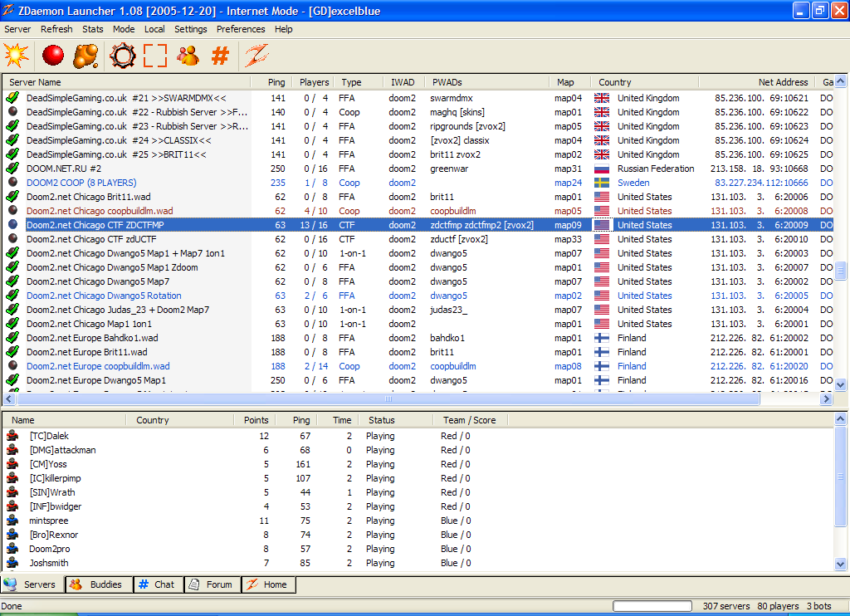The width and height of the screenshot is (850, 616).
Task: Click server list horizontal scrollbar left arrow
Action: [x=8, y=399]
